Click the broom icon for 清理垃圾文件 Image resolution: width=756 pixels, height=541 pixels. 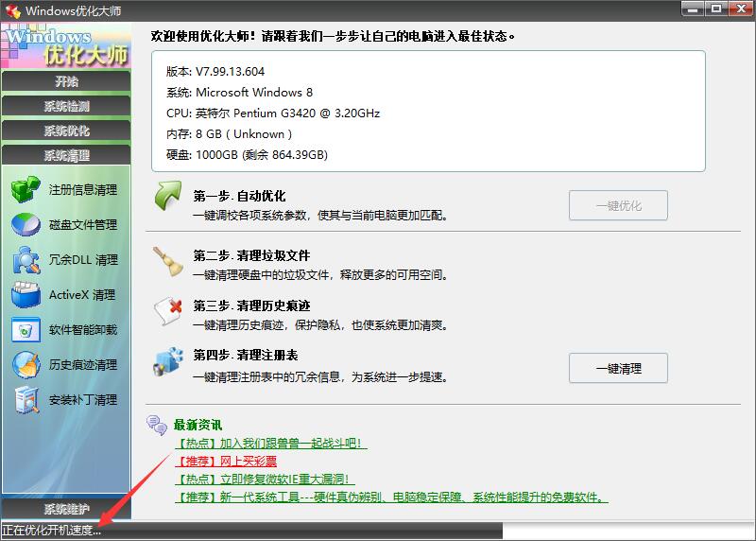[x=168, y=262]
